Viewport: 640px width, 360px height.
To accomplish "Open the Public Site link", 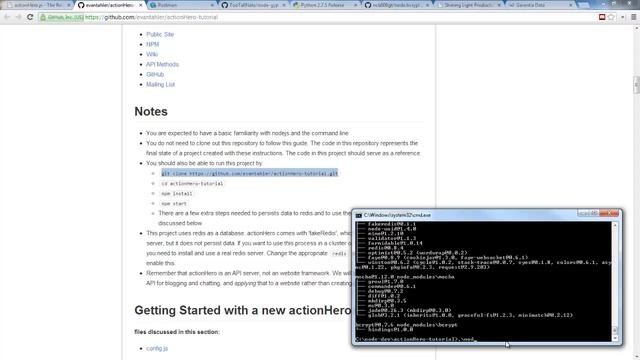I will click(x=160, y=34).
